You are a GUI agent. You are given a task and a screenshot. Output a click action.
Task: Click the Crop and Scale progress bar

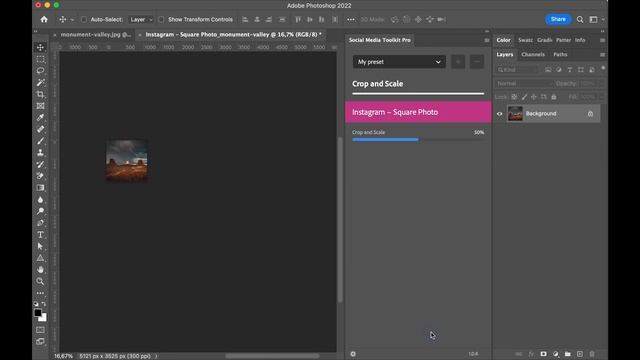[418, 140]
